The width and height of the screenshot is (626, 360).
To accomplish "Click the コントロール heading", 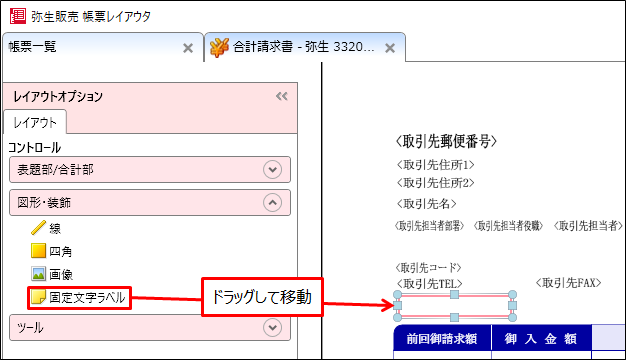I will coord(34,147).
